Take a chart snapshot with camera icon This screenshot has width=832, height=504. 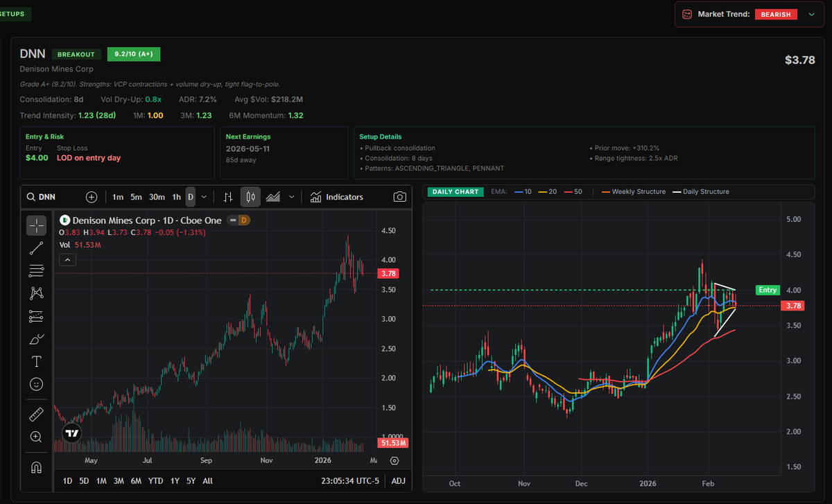[x=399, y=197]
